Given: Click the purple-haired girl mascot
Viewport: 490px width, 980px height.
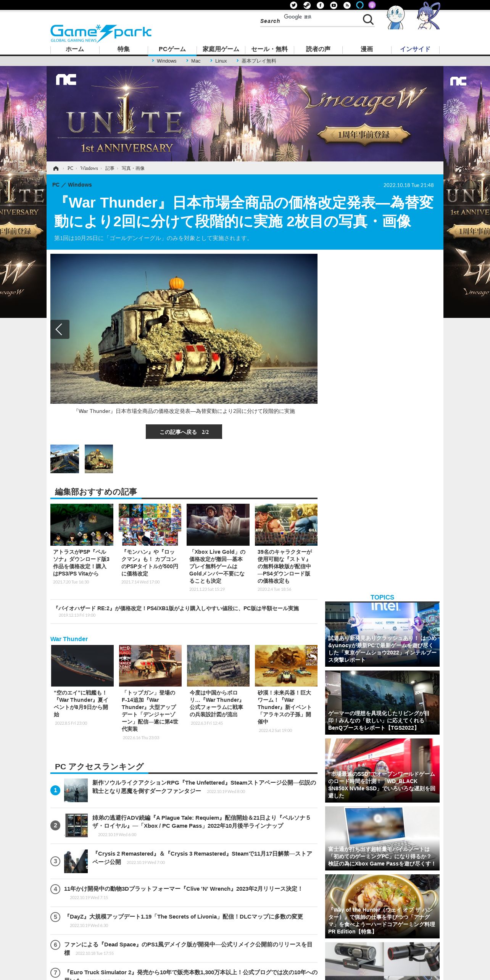Looking at the screenshot, I should pyautogui.click(x=428, y=16).
